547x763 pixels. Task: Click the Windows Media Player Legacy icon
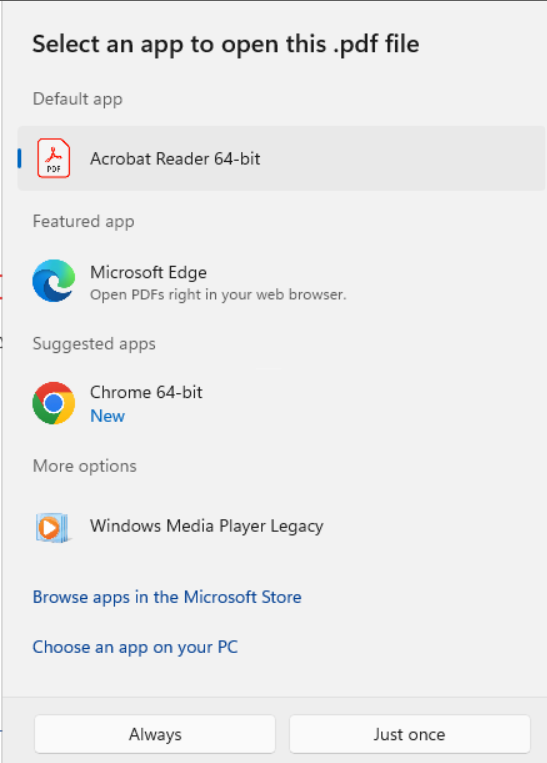pyautogui.click(x=53, y=527)
